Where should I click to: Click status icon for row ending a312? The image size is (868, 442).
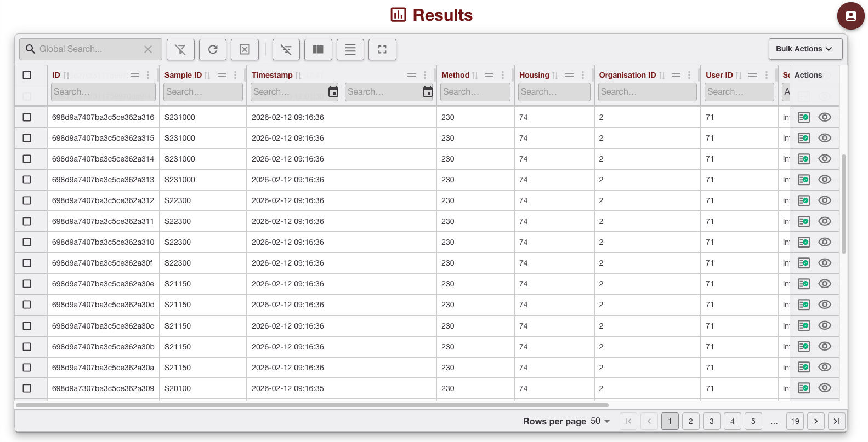[804, 200]
